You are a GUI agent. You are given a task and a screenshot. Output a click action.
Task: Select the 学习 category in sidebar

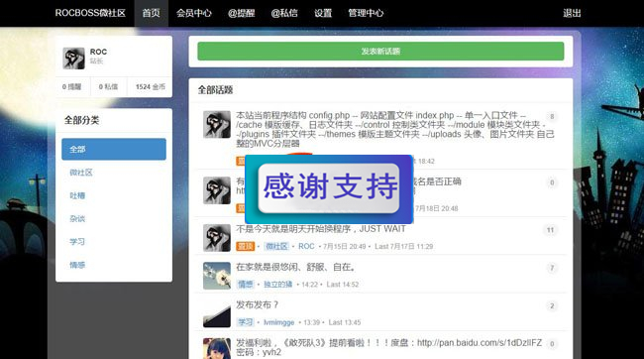pyautogui.click(x=77, y=241)
